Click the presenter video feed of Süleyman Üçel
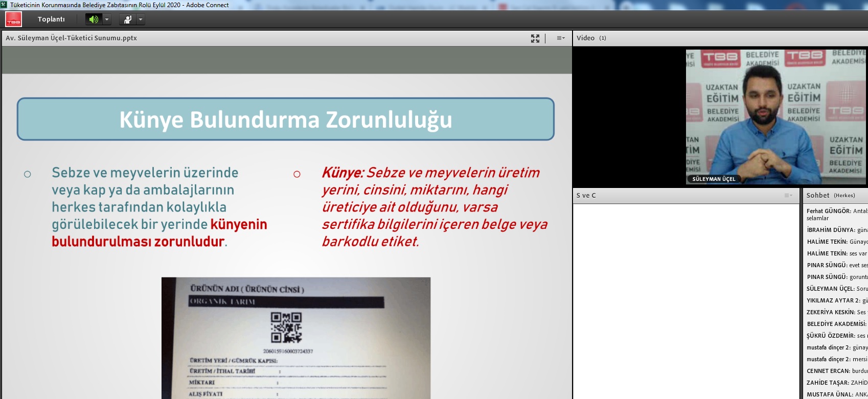Image resolution: width=868 pixels, height=399 pixels. coord(776,116)
